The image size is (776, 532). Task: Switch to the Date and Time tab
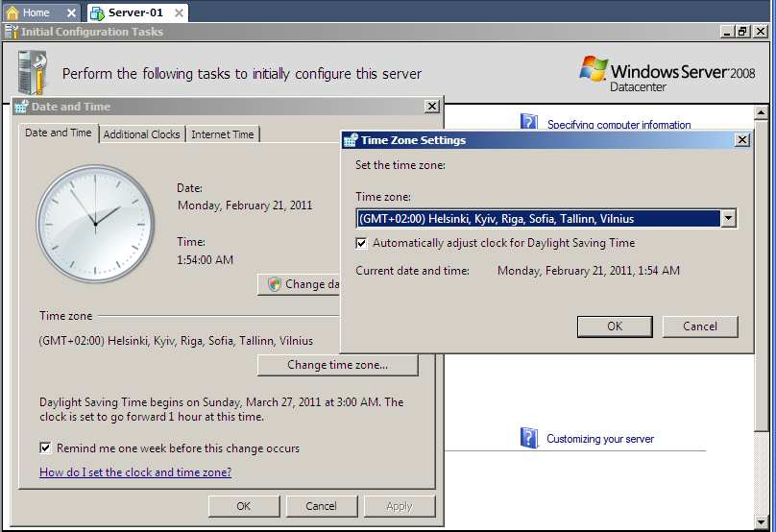pyautogui.click(x=59, y=133)
